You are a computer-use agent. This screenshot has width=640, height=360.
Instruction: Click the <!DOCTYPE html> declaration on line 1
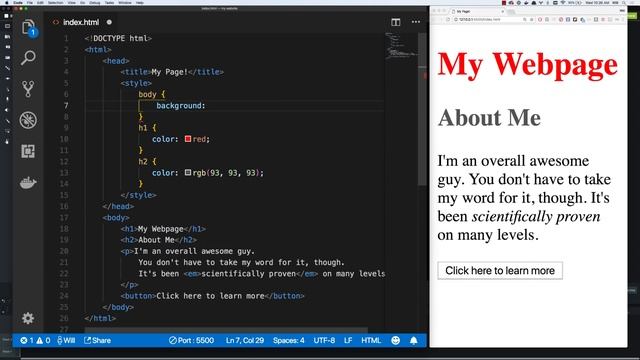click(x=118, y=38)
